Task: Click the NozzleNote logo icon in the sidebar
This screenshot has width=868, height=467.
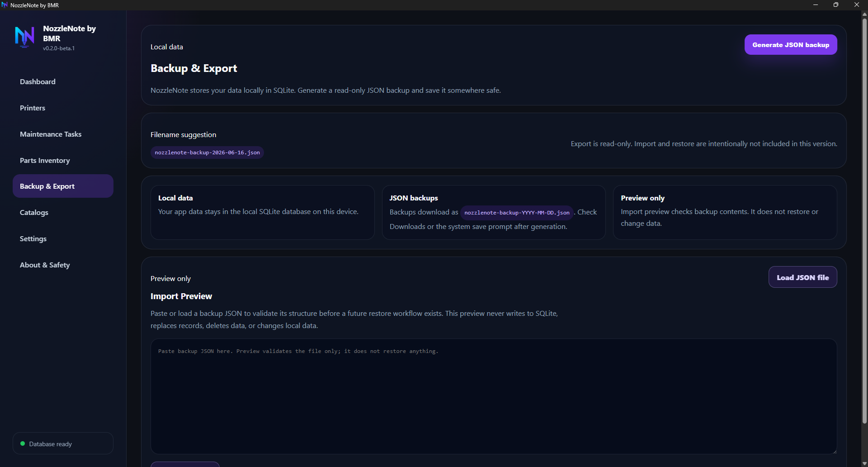Action: [24, 37]
